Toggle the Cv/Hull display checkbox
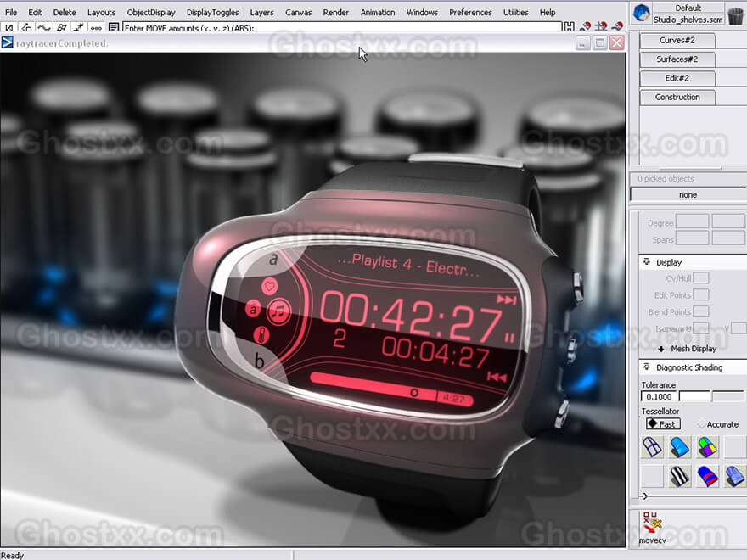The height and width of the screenshot is (560, 747). 701,278
